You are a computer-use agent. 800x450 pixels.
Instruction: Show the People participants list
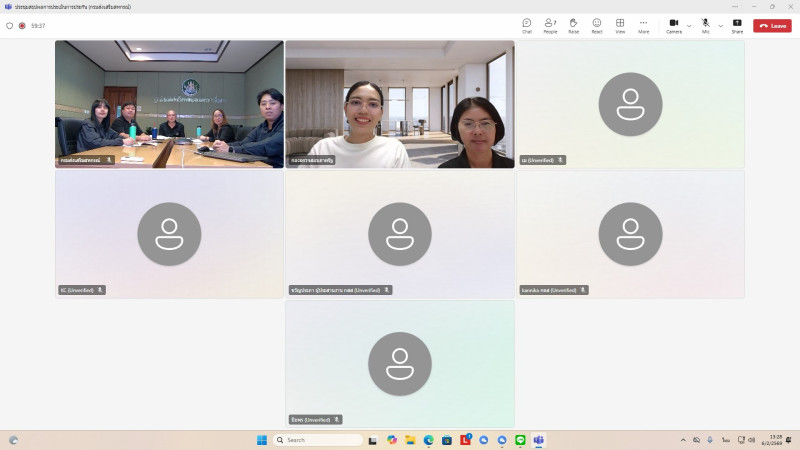pos(550,25)
